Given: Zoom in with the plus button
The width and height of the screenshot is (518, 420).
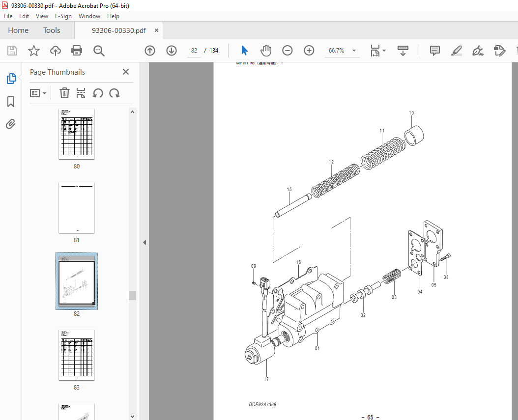Looking at the screenshot, I should (x=309, y=51).
